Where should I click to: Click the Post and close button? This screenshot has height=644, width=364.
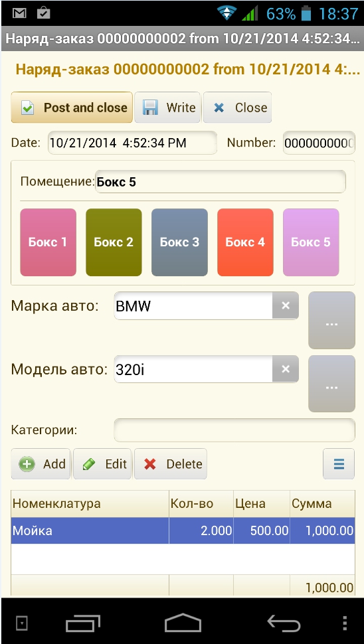click(x=72, y=107)
